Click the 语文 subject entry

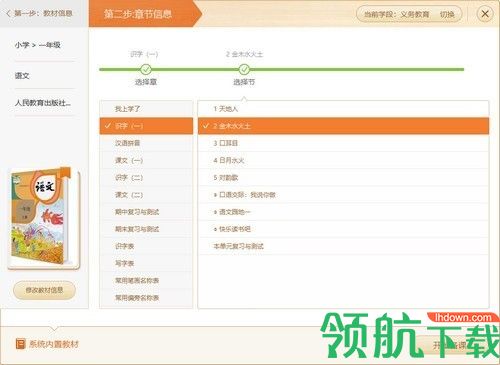[22, 76]
